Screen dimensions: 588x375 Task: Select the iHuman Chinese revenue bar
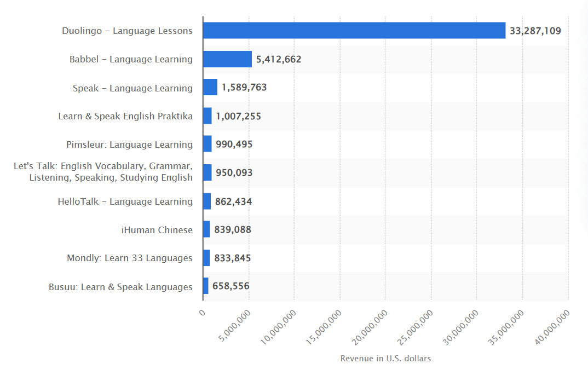pyautogui.click(x=206, y=229)
